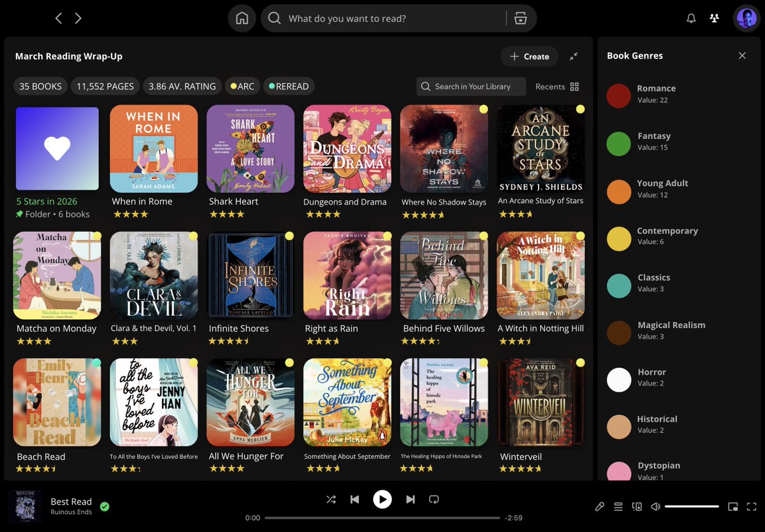
Task: Open Where No Shadow Stays cover
Action: click(x=444, y=148)
